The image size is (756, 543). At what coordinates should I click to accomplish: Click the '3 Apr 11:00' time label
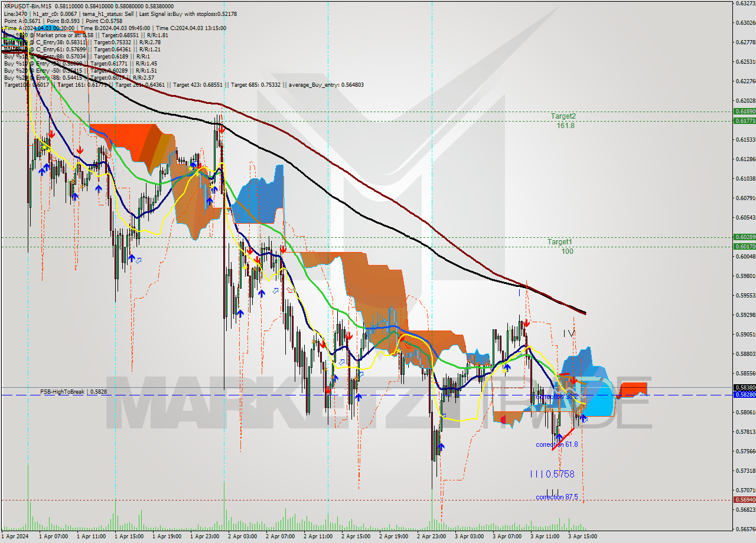point(545,537)
